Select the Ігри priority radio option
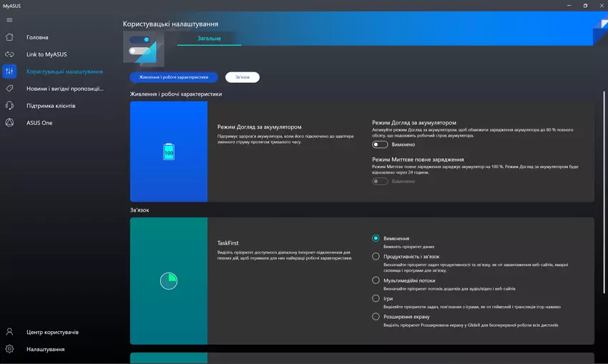The width and height of the screenshot is (608, 364). click(x=376, y=299)
